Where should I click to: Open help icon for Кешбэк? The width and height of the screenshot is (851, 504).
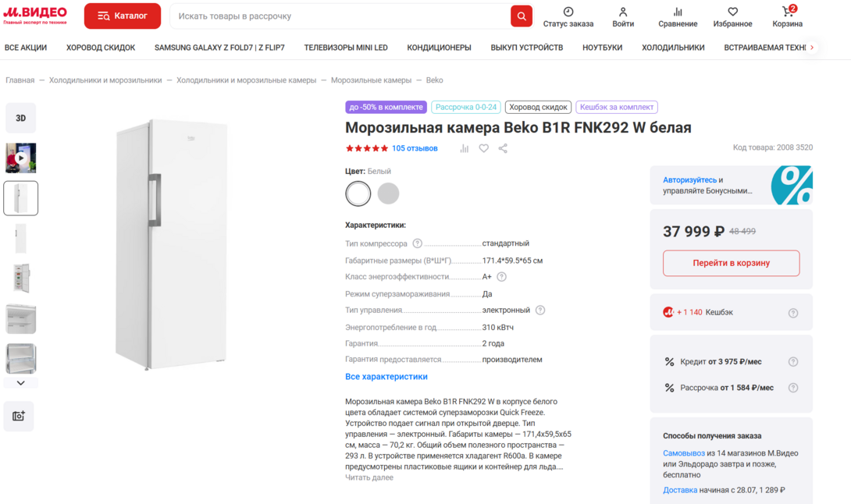pos(793,313)
